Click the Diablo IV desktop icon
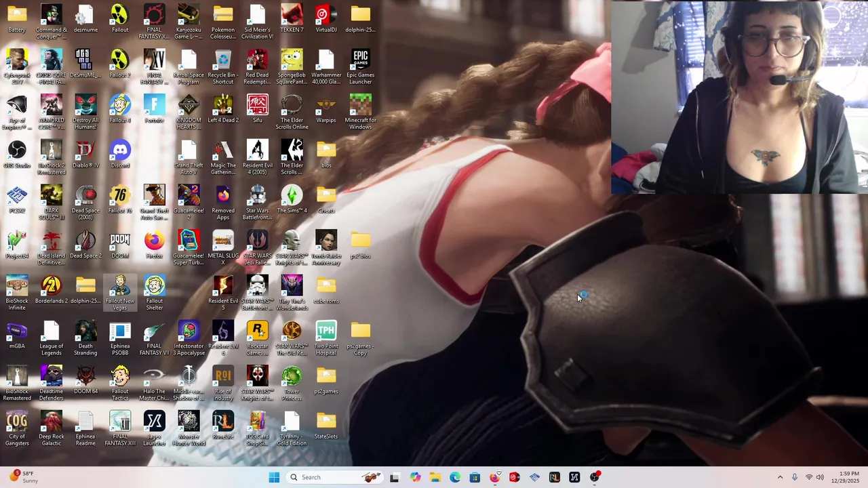The image size is (868, 488). 85,154
